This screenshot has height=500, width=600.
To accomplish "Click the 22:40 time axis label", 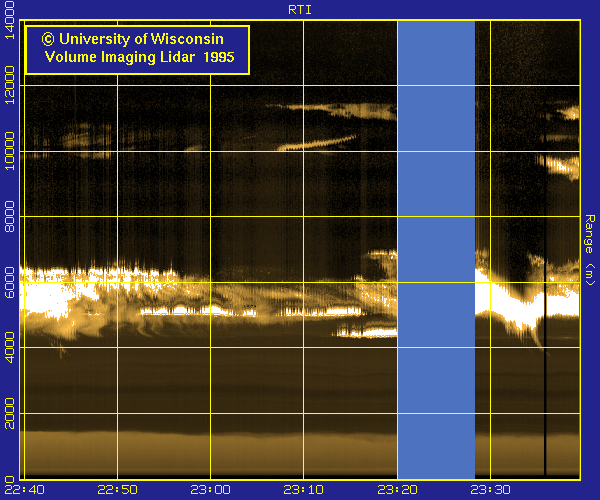I will coord(24,490).
